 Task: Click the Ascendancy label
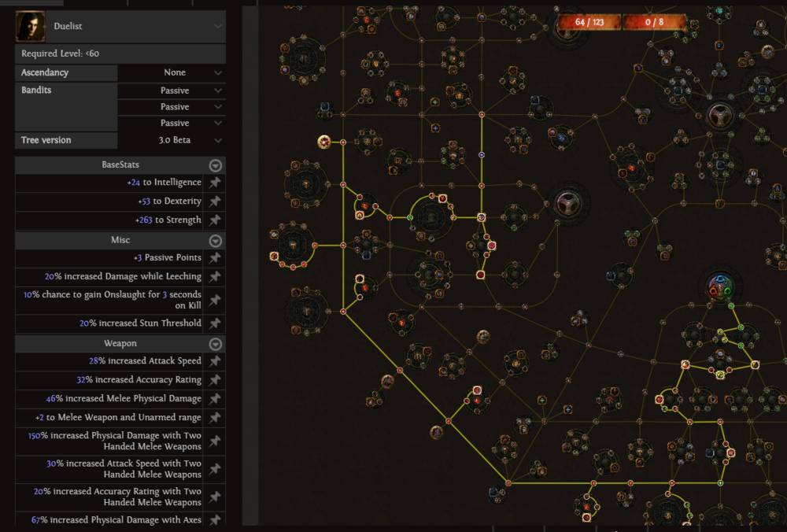45,72
